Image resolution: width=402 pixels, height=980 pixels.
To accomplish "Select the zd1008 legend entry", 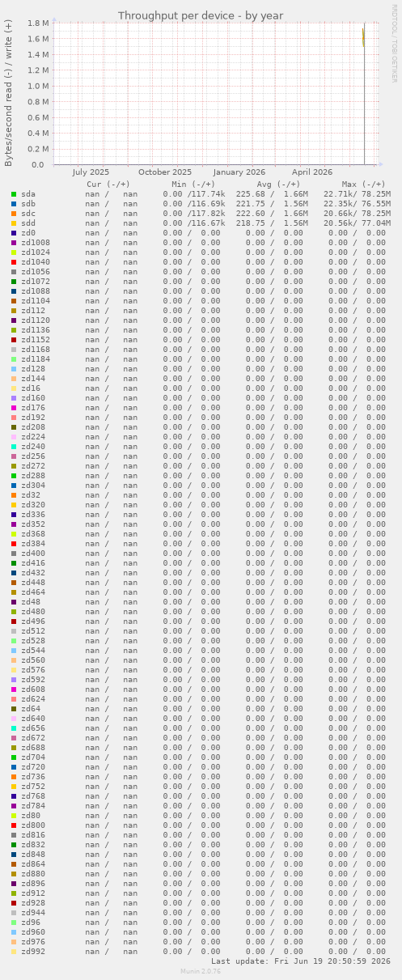I will point(36,243).
